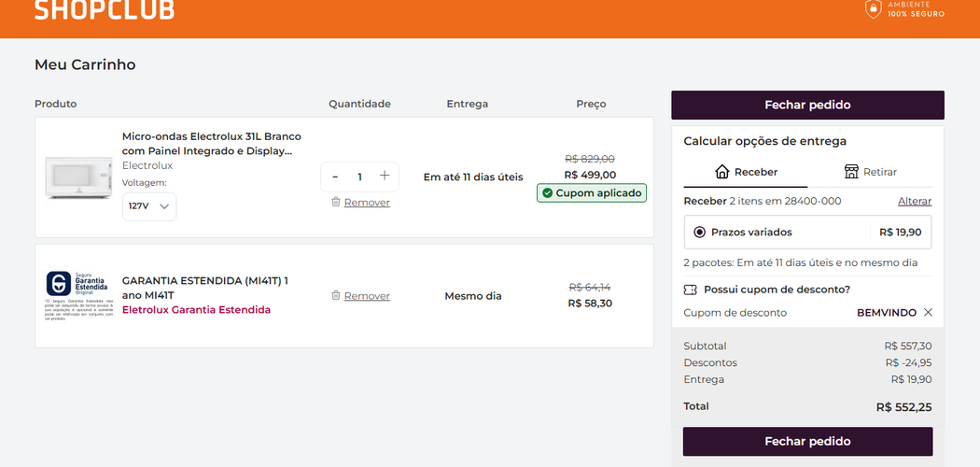Open the 127V voltage dropdown
This screenshot has height=467, width=980.
coord(149,206)
